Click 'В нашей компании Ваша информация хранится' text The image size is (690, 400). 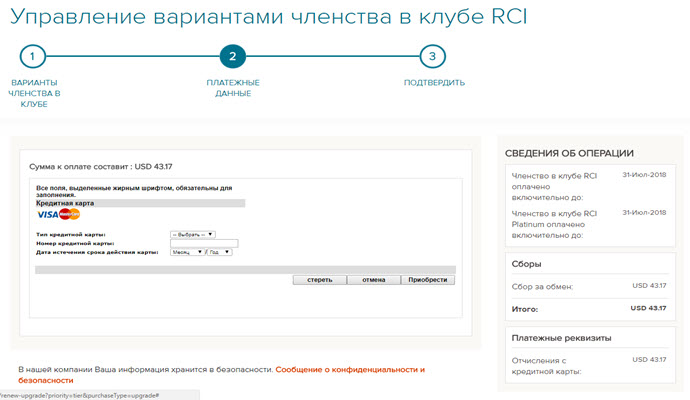coord(146,370)
